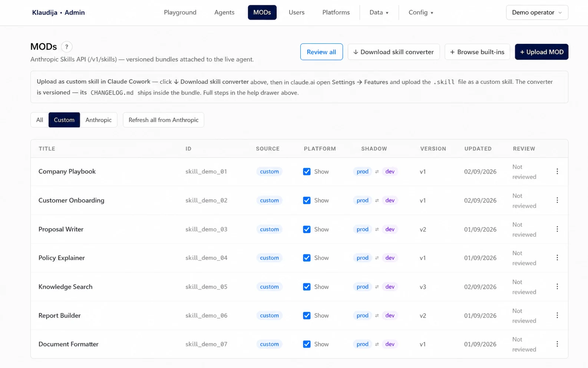The height and width of the screenshot is (368, 588).
Task: Click Not reviewed status for Report Builder
Action: coord(524,316)
